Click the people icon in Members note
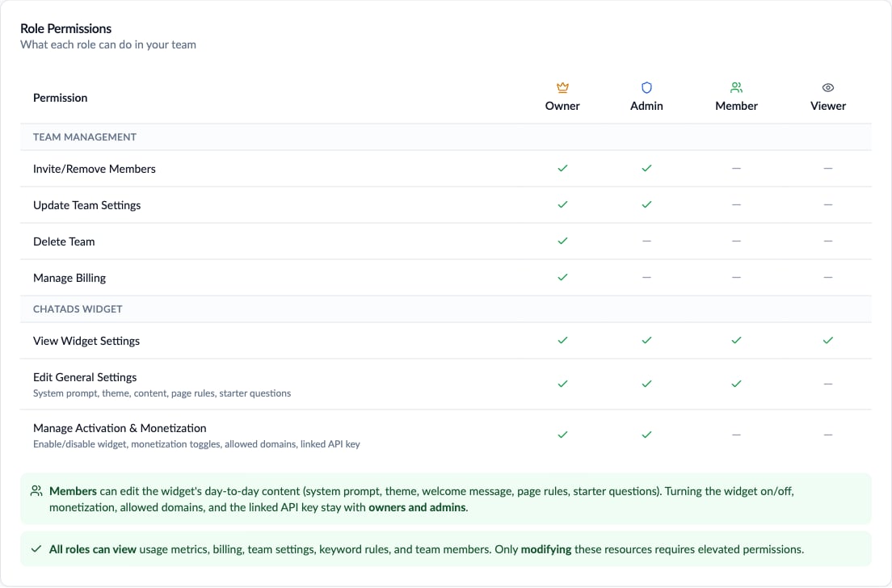 (36, 491)
